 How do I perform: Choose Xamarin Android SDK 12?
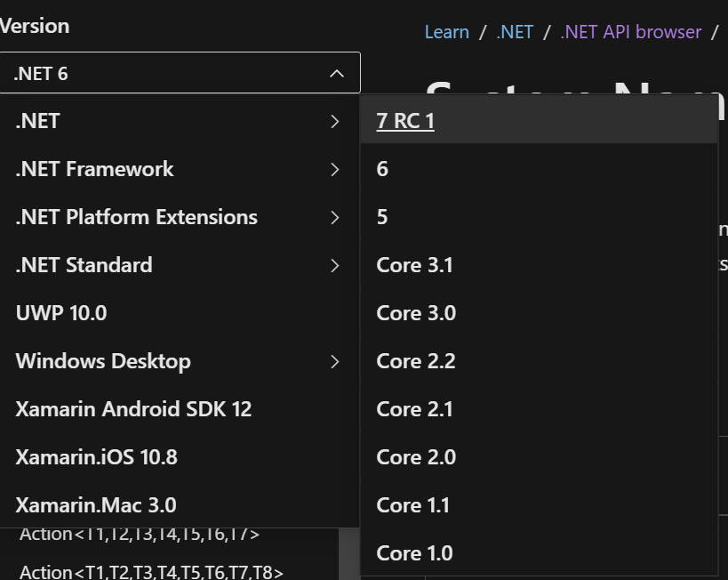[133, 409]
